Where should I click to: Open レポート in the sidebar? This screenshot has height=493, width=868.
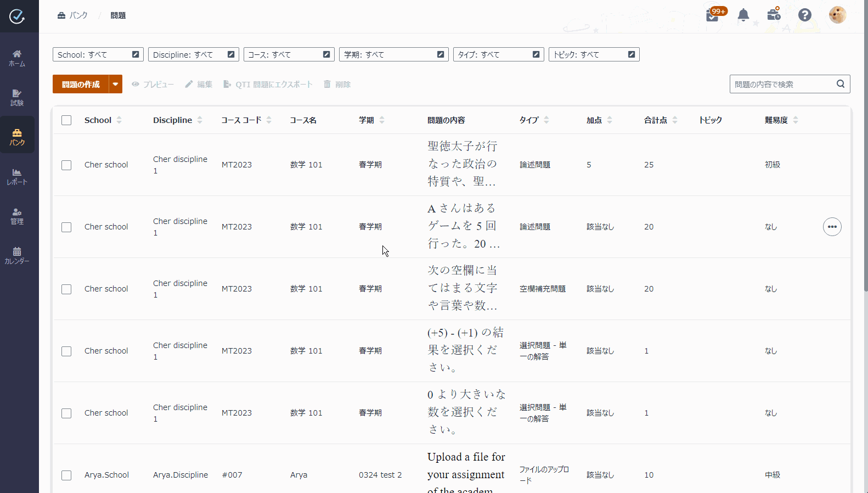[17, 176]
